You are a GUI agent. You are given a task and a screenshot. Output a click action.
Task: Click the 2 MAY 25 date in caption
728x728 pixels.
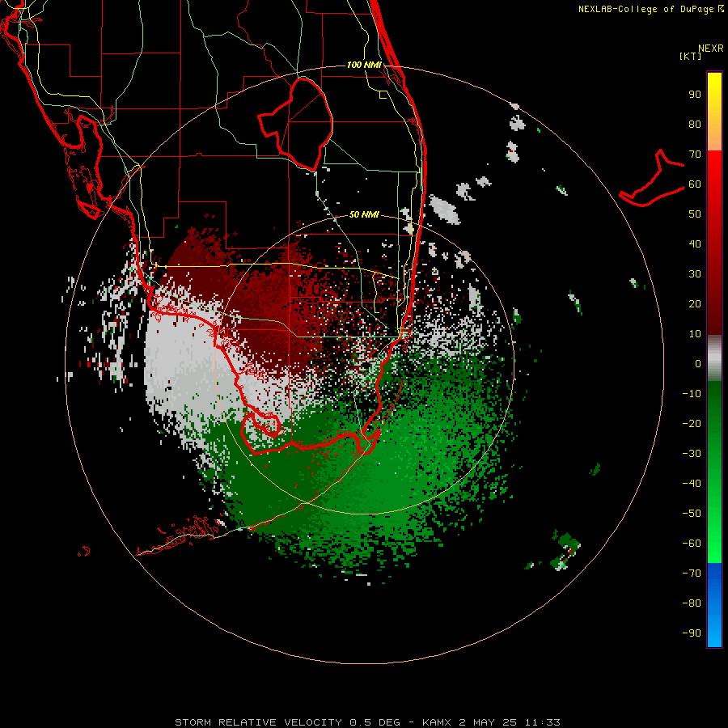click(x=488, y=722)
